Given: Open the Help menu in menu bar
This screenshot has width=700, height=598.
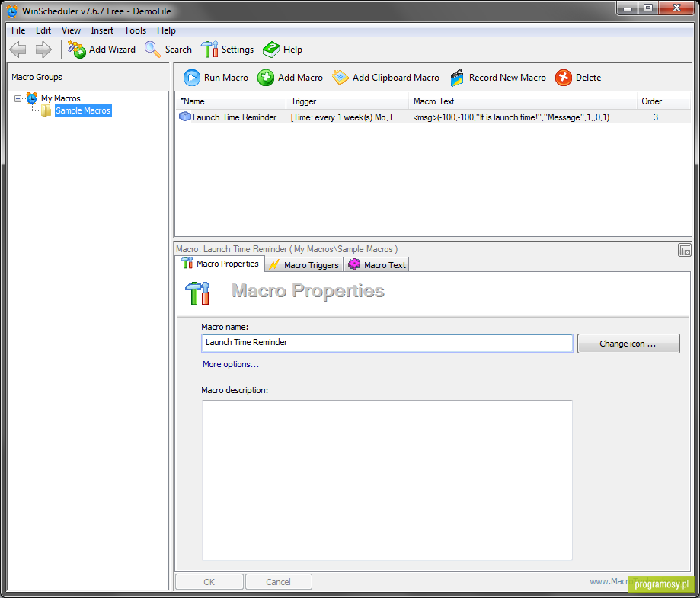Looking at the screenshot, I should tap(166, 30).
